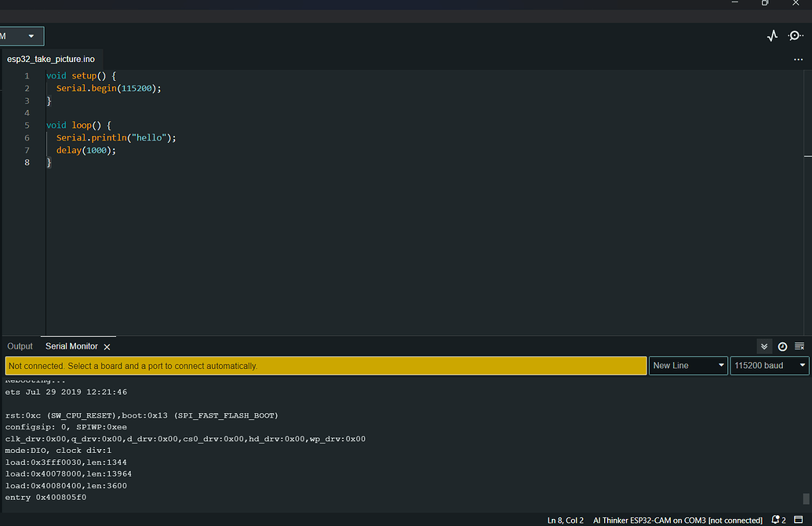Open the 115200 baud rate dropdown
This screenshot has height=526, width=812.
coord(769,365)
